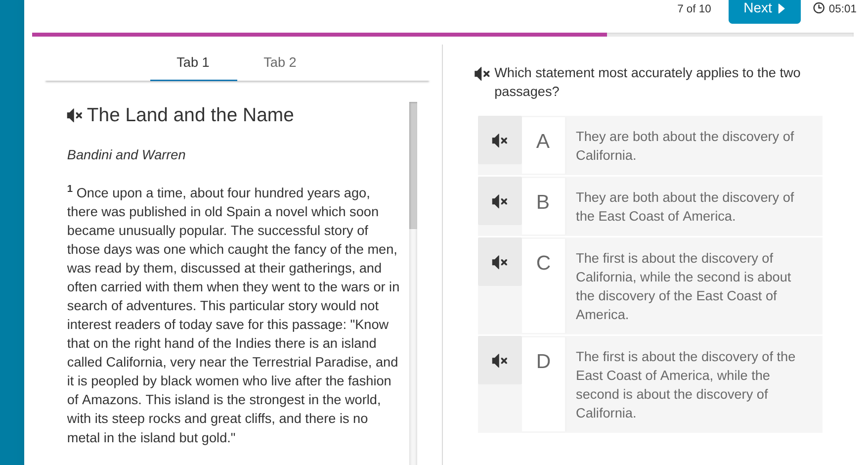Click the 'The Land and the Name' heading
Screen dimensions: 868x465
tap(190, 115)
